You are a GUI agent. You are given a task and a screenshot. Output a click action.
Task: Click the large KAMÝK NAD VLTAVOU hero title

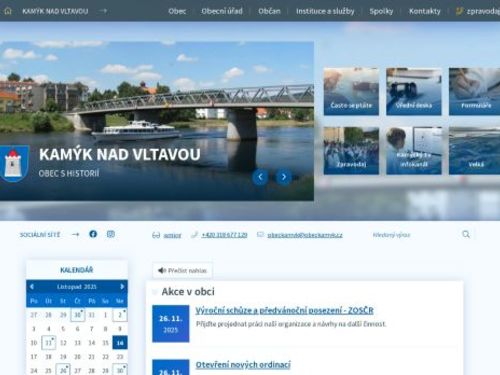(x=120, y=154)
